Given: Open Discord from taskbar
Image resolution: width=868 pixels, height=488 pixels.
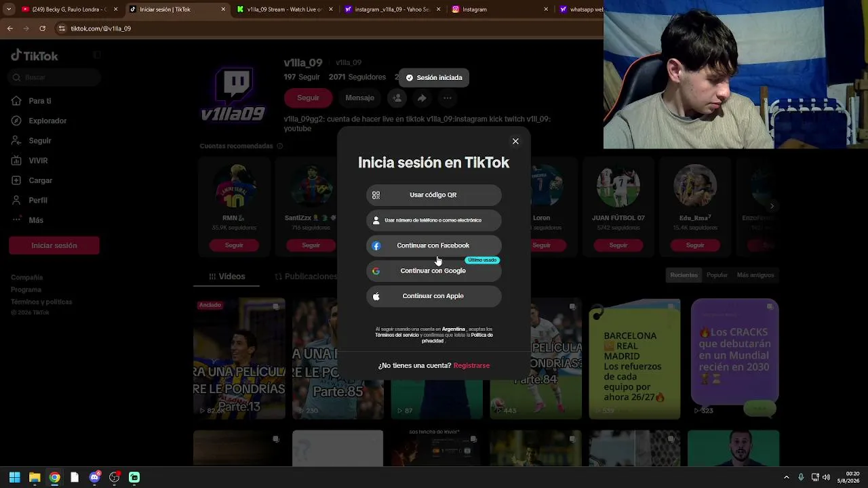Looking at the screenshot, I should (x=94, y=477).
